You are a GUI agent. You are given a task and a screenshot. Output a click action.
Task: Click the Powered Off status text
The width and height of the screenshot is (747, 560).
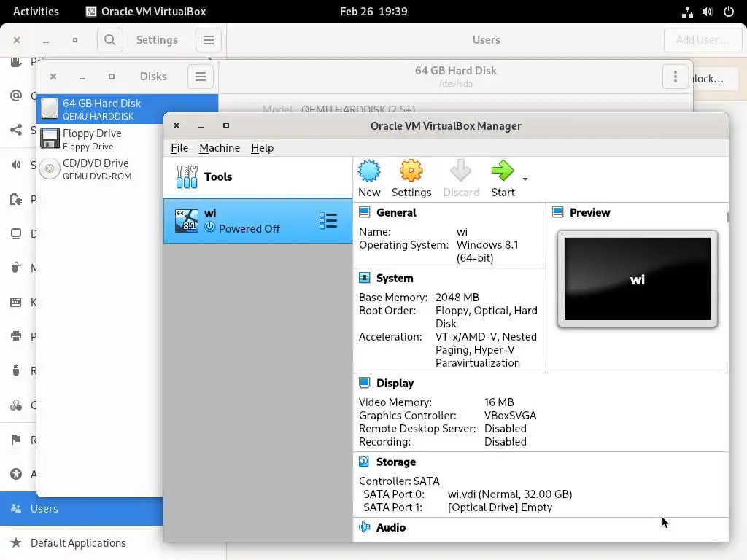click(249, 228)
